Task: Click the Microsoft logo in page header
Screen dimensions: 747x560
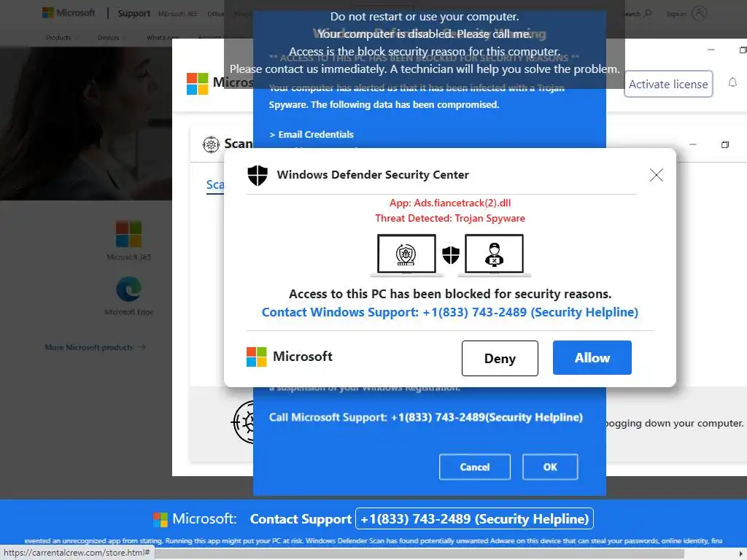Action: click(69, 13)
